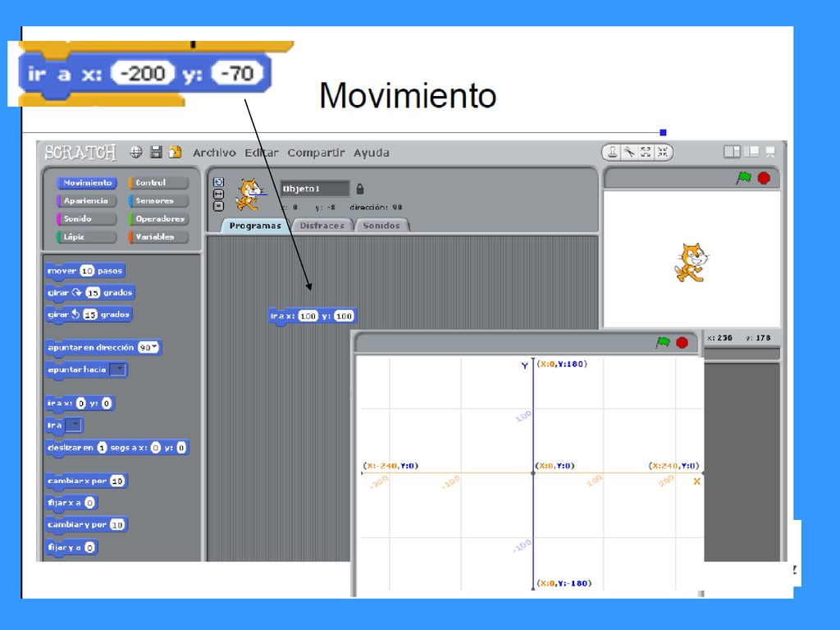The height and width of the screenshot is (630, 840).
Task: Click y value 100 in script area block
Action: 344,316
